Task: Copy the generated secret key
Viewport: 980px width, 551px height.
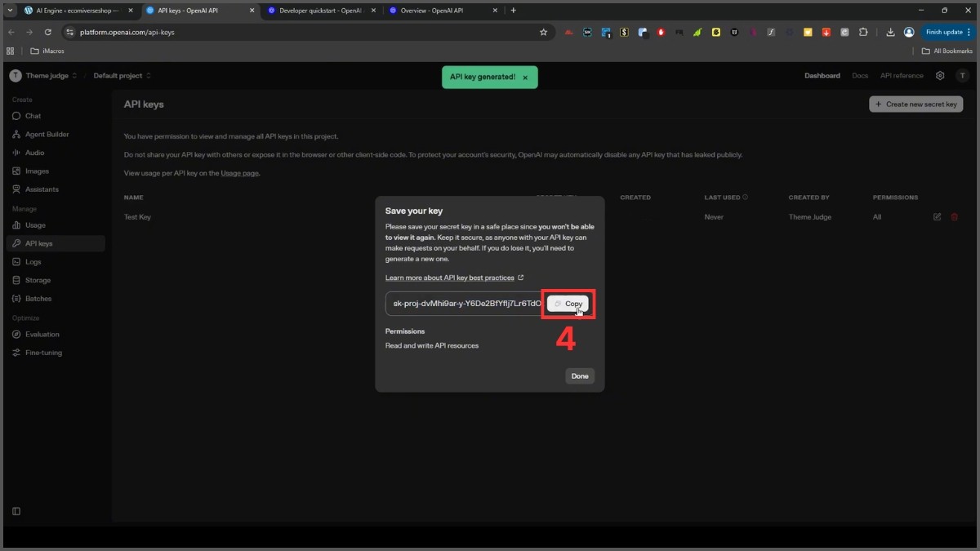Action: [x=568, y=304]
